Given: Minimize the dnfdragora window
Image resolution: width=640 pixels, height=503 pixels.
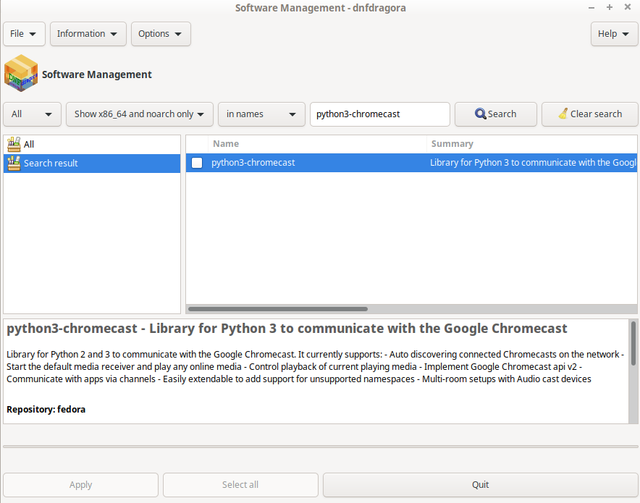Looking at the screenshot, I should [x=591, y=7].
